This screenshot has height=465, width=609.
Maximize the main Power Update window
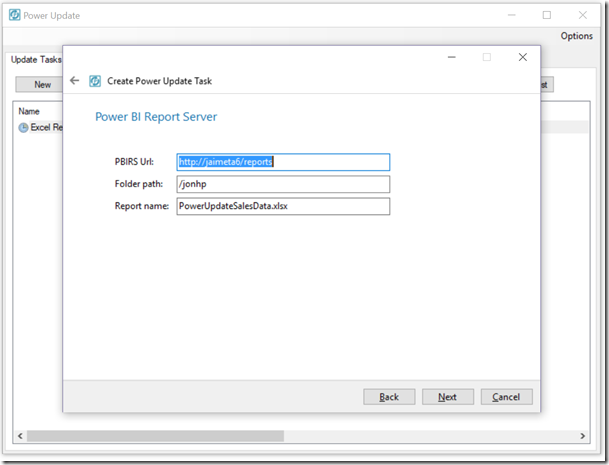546,15
